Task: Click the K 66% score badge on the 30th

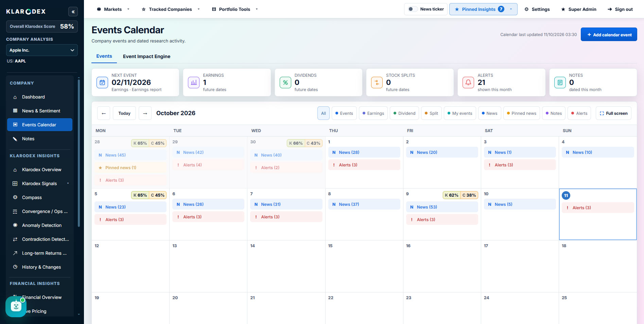Action: [x=296, y=143]
